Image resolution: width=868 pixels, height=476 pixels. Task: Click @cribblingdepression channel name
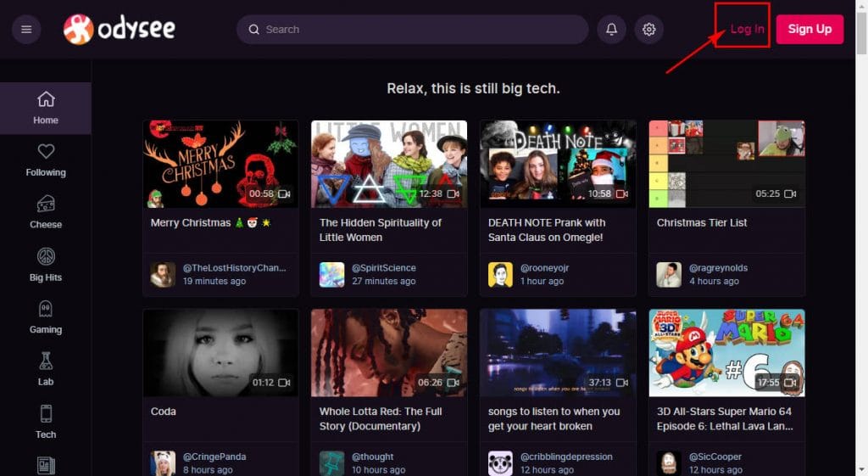pyautogui.click(x=566, y=456)
